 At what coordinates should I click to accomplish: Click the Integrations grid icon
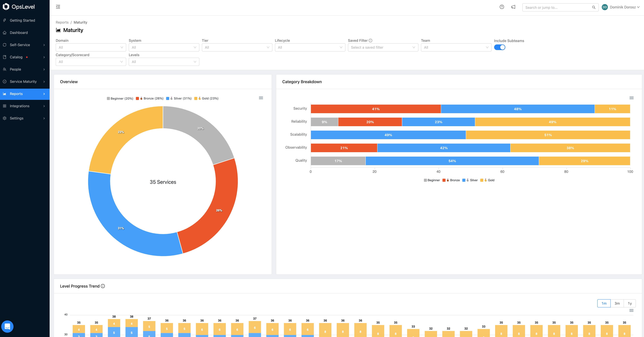tap(4, 106)
